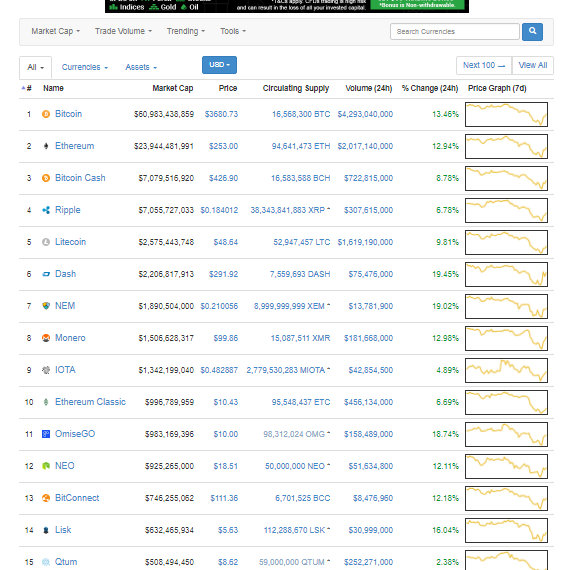Click Bitcoin market cap $60,983,438,859
581x570 pixels.
[x=164, y=114]
